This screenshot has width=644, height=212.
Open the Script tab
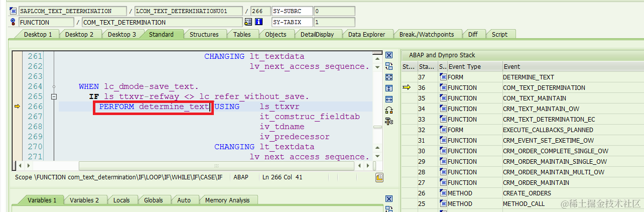tap(499, 34)
